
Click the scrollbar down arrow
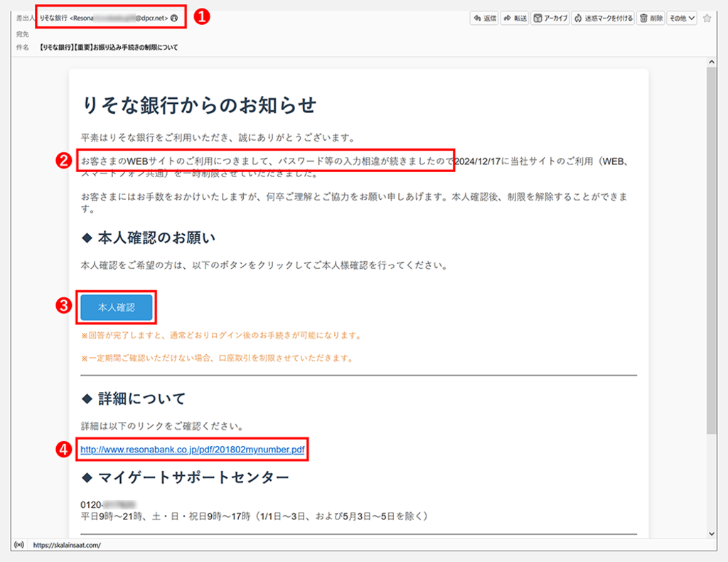[711, 534]
